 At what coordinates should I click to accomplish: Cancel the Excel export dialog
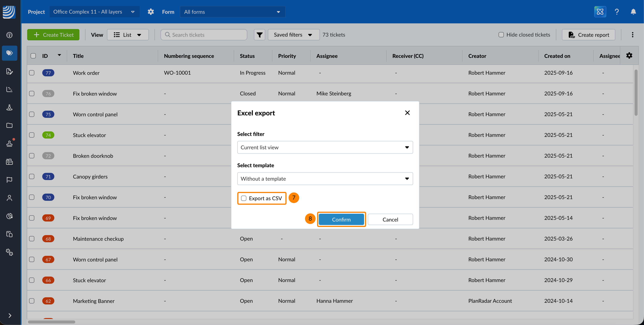[390, 220]
